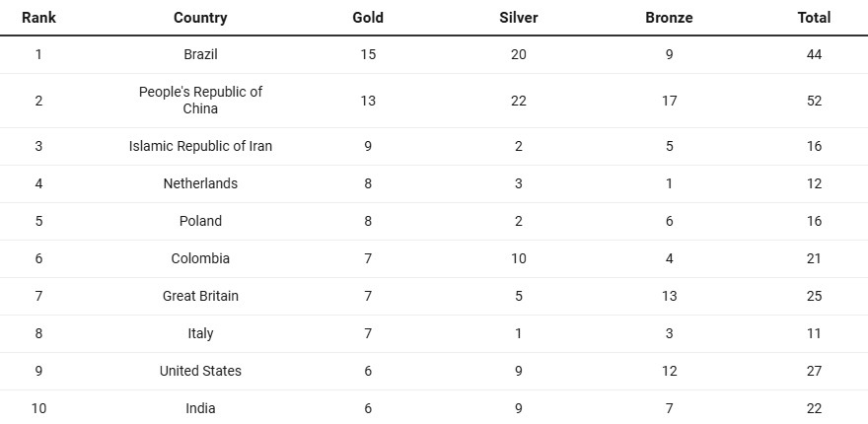Viewport: 868px width, 424px height.
Task: Select the Colombia country cell
Action: pos(200,258)
